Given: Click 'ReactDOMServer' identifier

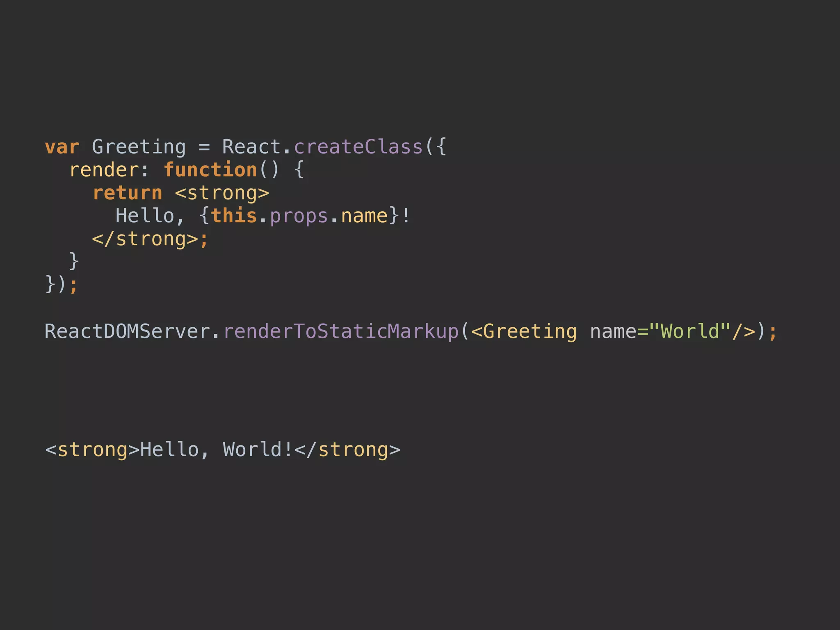Looking at the screenshot, I should pyautogui.click(x=127, y=331).
